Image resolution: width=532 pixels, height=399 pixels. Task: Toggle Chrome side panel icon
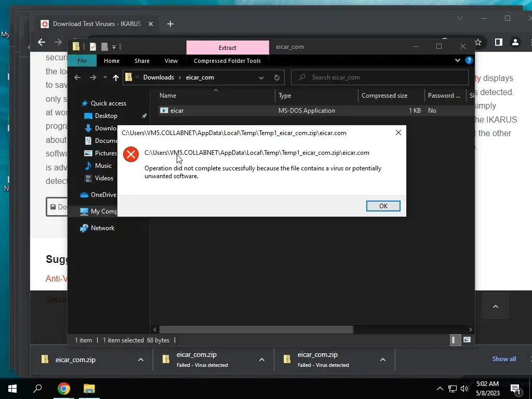(x=498, y=42)
